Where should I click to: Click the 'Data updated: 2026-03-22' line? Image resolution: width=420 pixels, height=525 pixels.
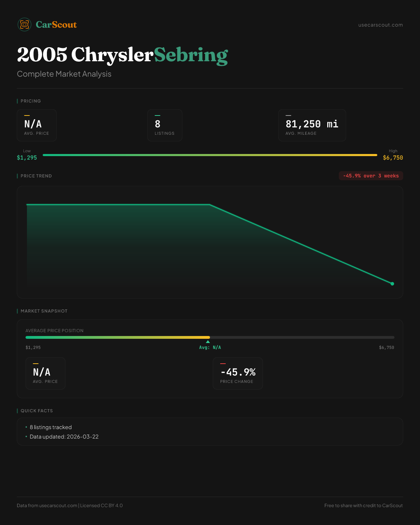64,437
